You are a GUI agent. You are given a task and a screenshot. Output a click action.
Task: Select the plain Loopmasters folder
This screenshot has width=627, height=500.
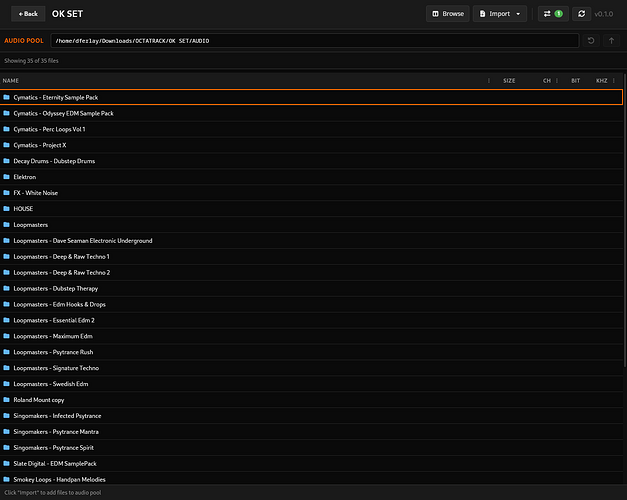click(x=311, y=225)
